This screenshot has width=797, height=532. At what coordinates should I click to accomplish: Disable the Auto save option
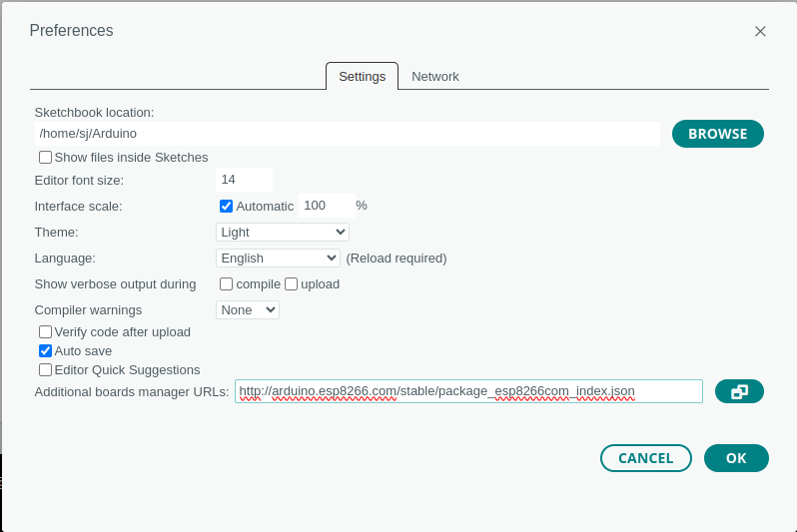click(46, 350)
